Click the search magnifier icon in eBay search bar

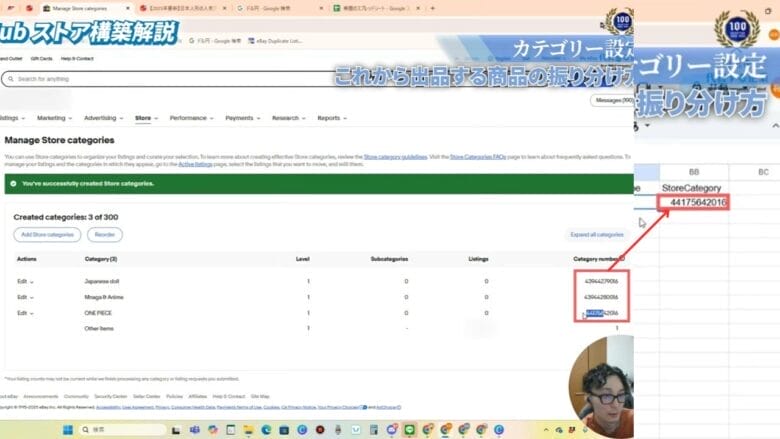pyautogui.click(x=10, y=78)
